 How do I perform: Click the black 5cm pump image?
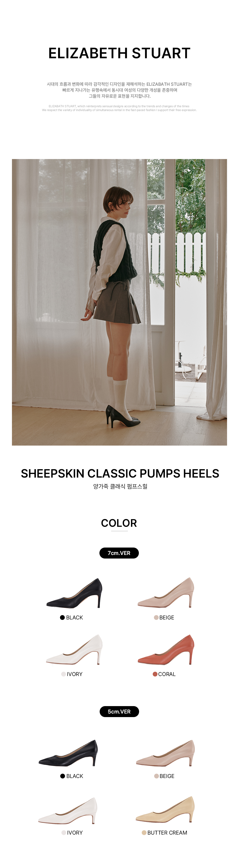[x=68, y=753]
